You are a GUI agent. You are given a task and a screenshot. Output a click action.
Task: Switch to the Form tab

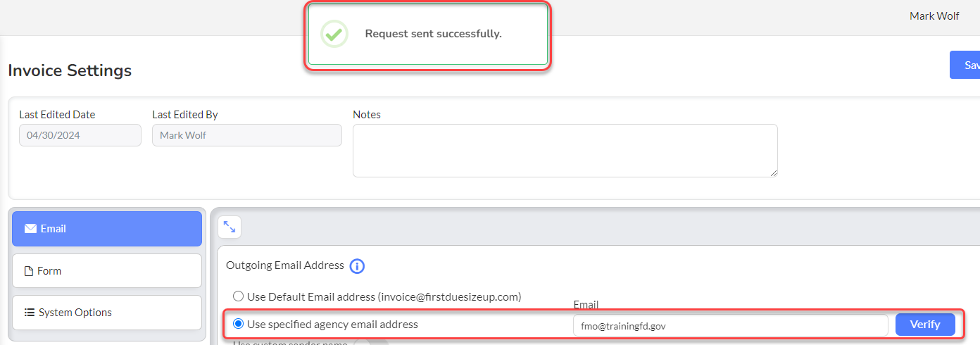pos(107,271)
